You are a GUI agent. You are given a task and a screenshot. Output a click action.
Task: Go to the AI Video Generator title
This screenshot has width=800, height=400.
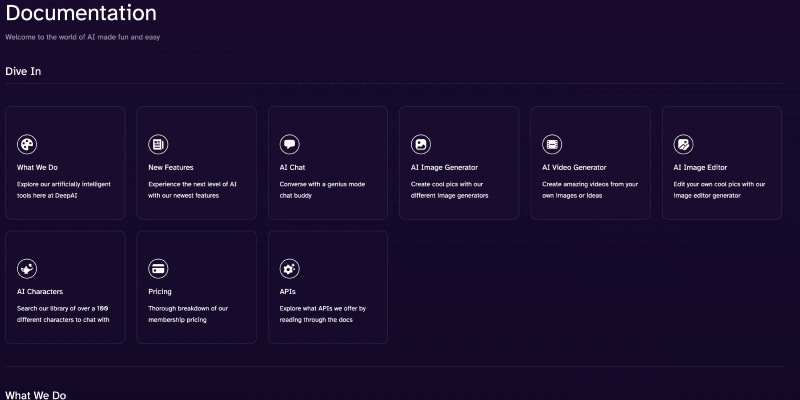point(574,168)
